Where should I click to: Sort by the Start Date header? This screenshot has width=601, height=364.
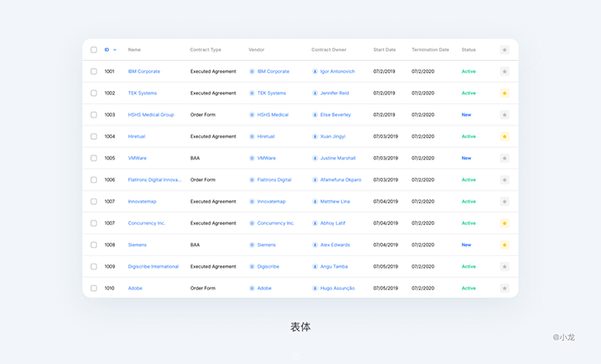coord(385,50)
